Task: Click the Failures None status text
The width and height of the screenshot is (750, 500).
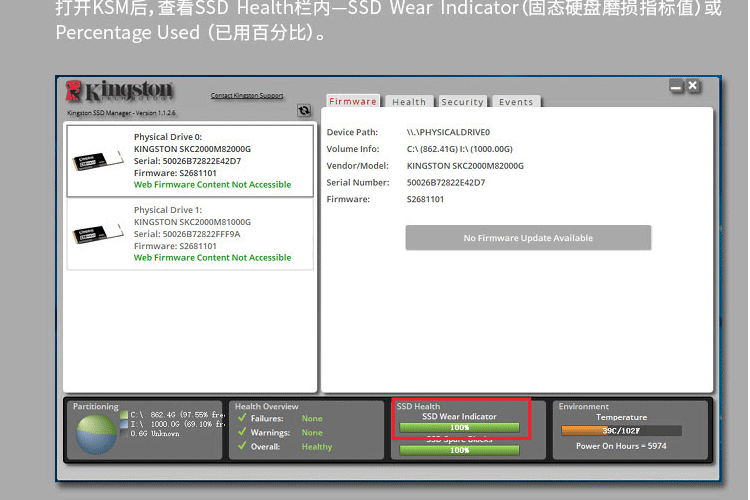Action: point(312,418)
